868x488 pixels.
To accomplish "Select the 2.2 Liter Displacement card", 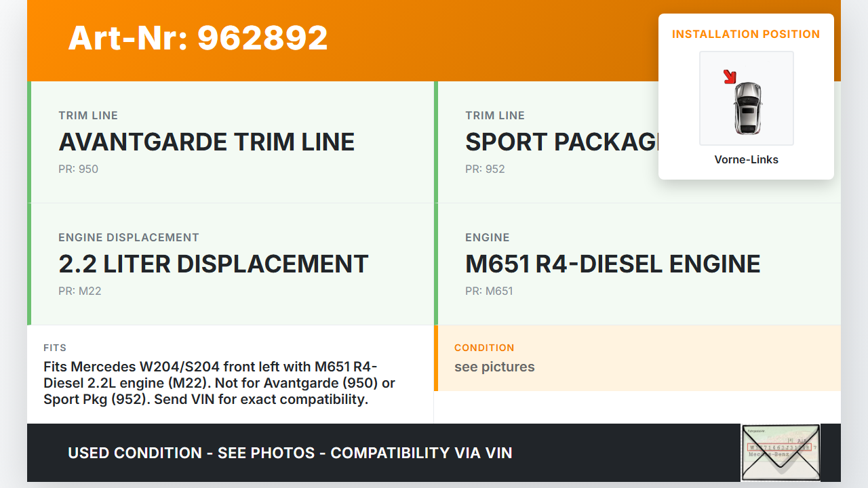I will pyautogui.click(x=232, y=264).
